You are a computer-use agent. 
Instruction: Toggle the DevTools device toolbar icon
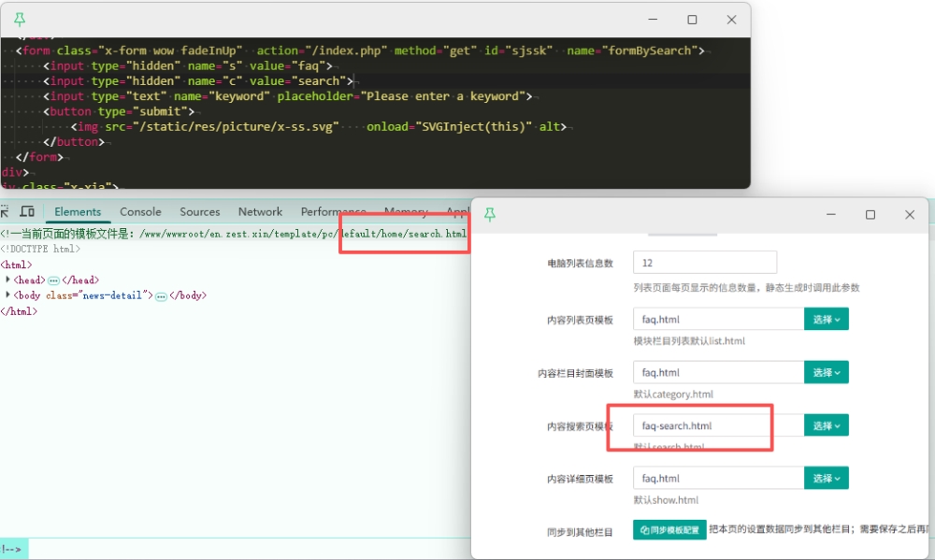click(27, 212)
